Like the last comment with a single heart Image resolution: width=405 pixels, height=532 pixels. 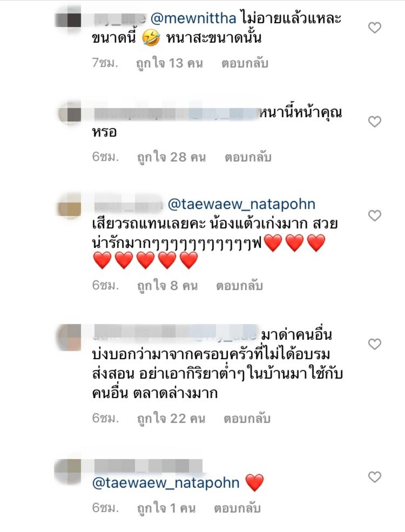375,477
